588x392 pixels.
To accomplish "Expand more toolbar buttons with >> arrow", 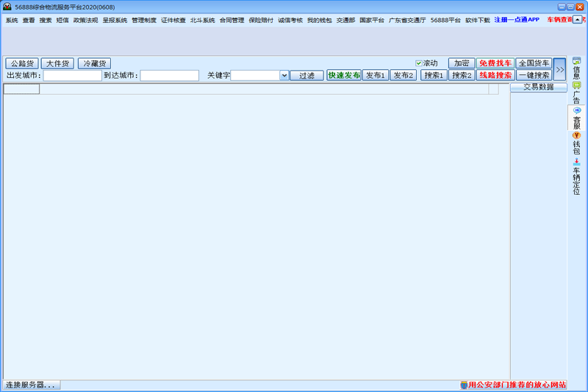I will tap(559, 69).
